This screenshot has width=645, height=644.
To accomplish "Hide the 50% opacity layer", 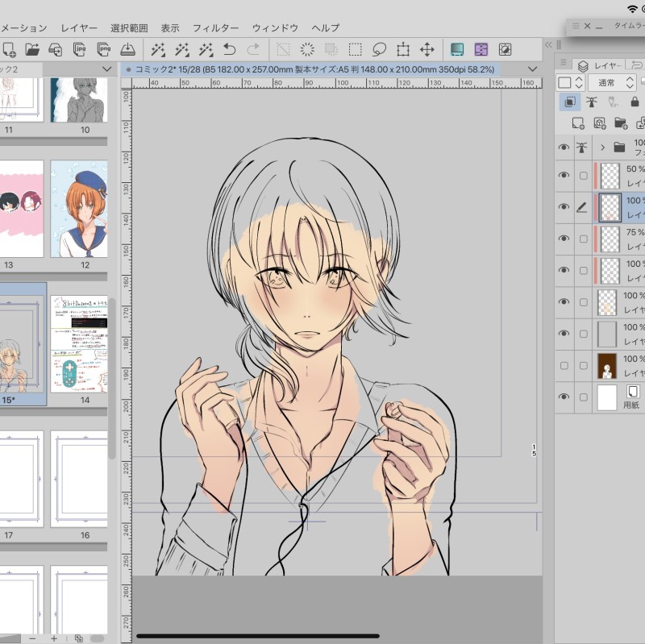I will click(564, 175).
